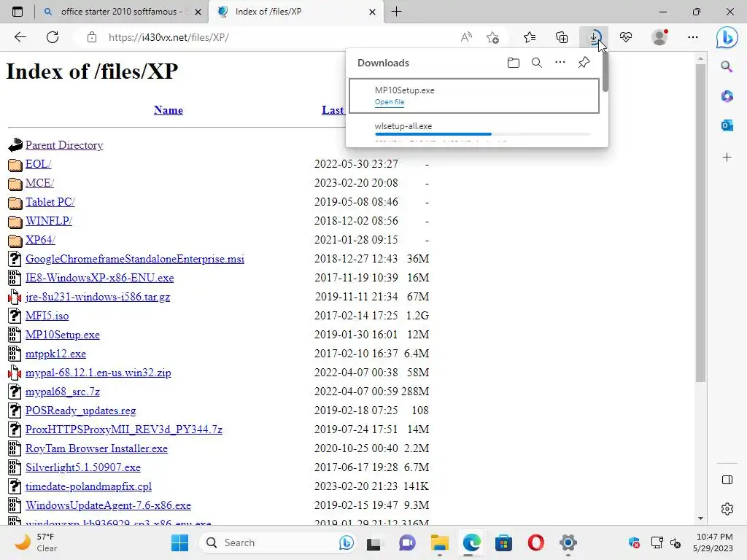This screenshot has height=560, width=747.
Task: Download ProxHTTPSProxyMII_REV3d_PY344.7z
Action: click(124, 429)
